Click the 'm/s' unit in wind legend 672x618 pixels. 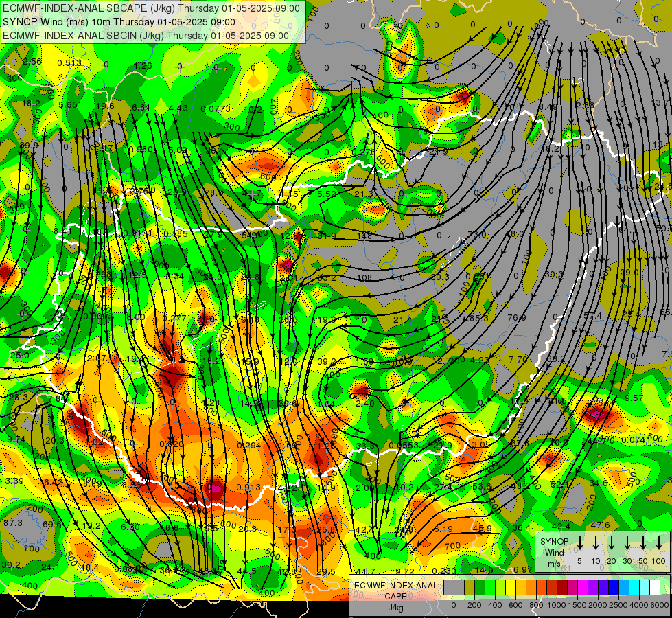(x=554, y=564)
